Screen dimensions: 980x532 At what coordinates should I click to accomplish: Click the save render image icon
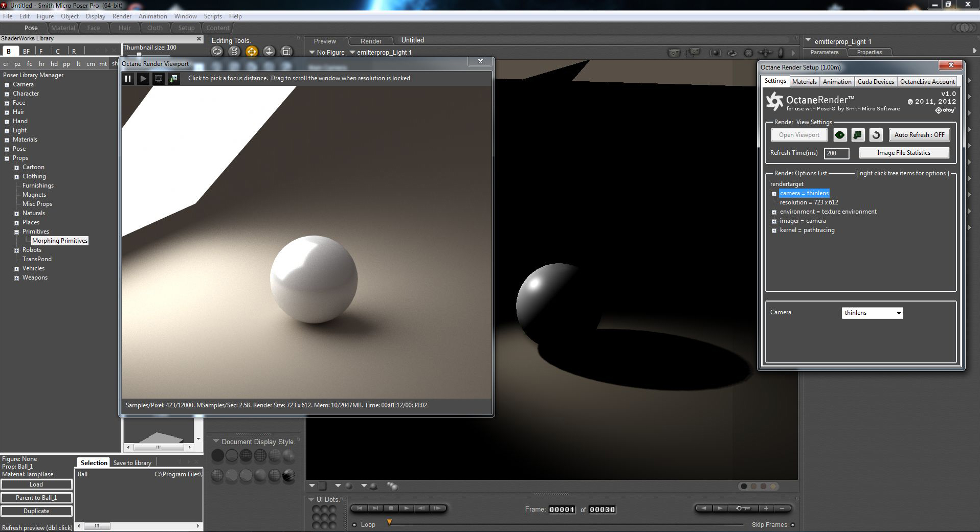[174, 78]
